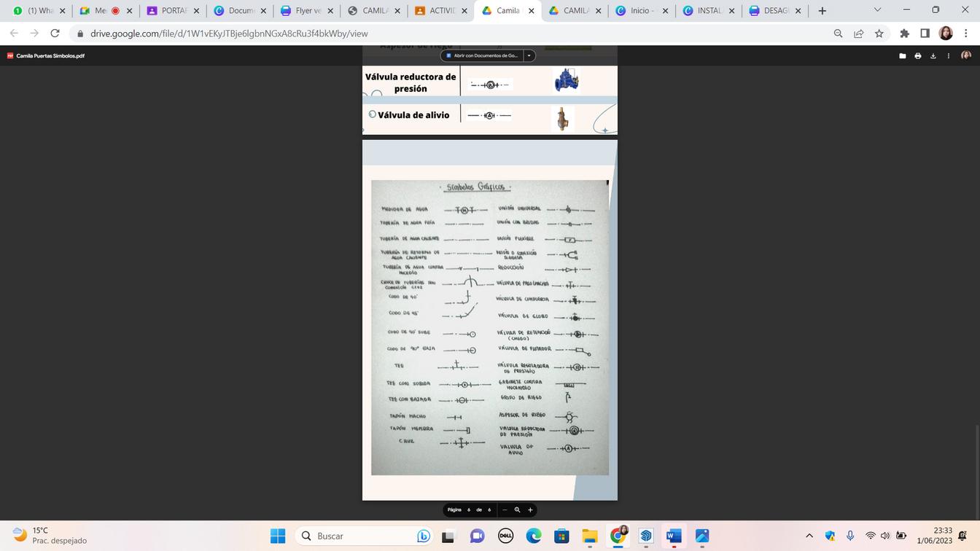
Task: Open the Dell app from the taskbar
Action: pos(505,536)
